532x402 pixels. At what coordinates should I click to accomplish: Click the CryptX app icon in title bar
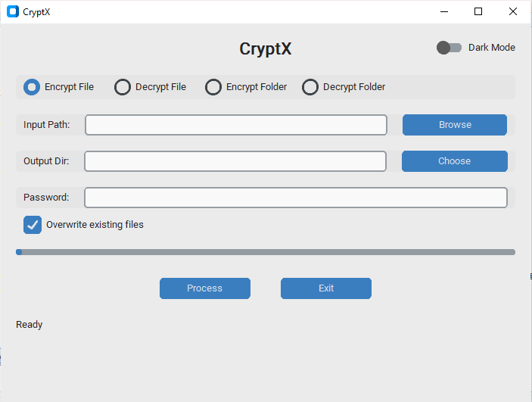pos(13,11)
